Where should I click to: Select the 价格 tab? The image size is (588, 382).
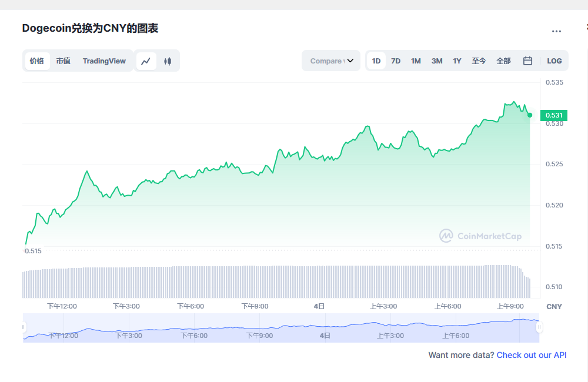[x=37, y=61]
